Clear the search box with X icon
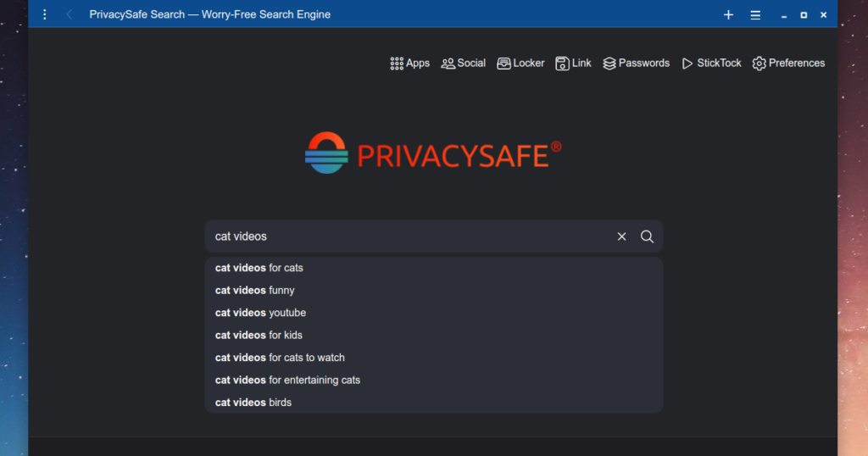Image resolution: width=868 pixels, height=456 pixels. click(x=621, y=236)
